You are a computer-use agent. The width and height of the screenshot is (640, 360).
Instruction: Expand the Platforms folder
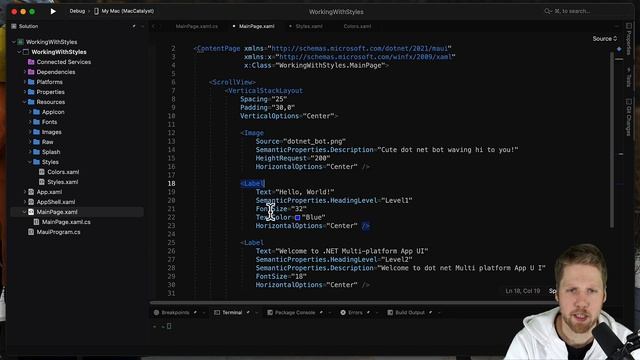(24, 82)
